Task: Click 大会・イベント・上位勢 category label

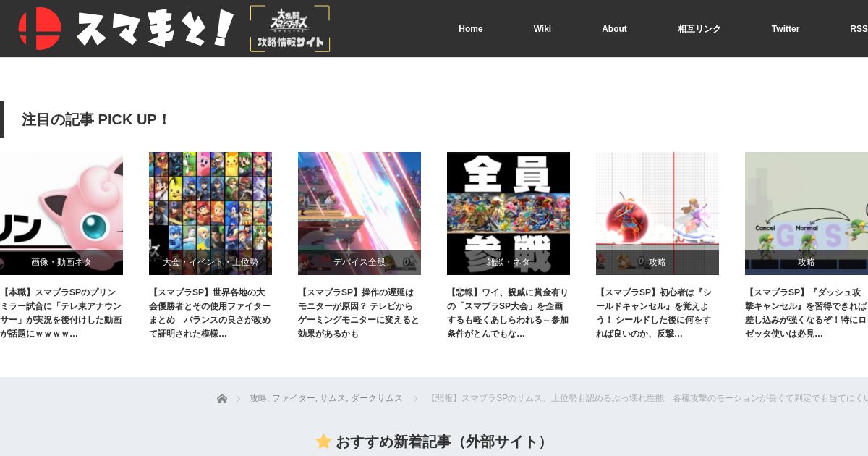Action: 210,262
